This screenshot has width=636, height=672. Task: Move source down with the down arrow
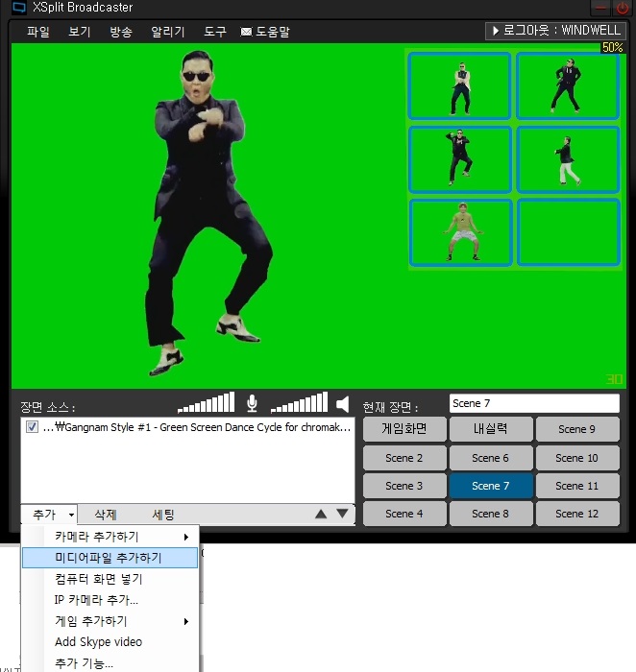point(342,514)
